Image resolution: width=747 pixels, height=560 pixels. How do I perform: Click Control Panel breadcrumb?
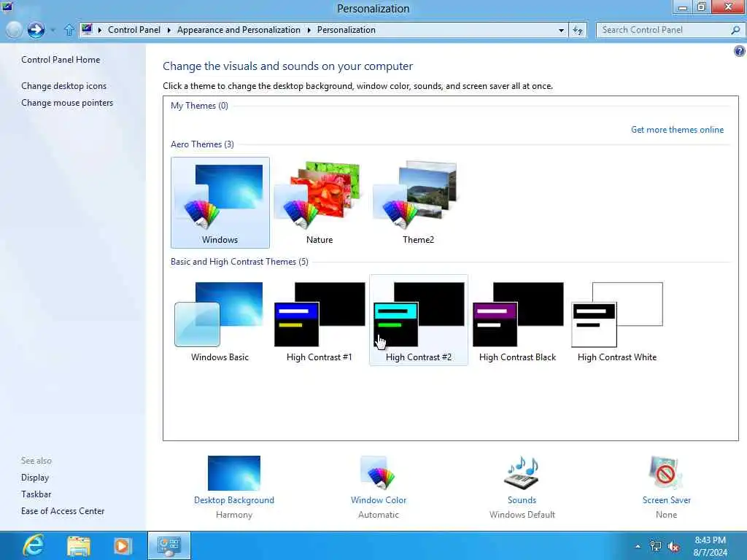[134, 29]
